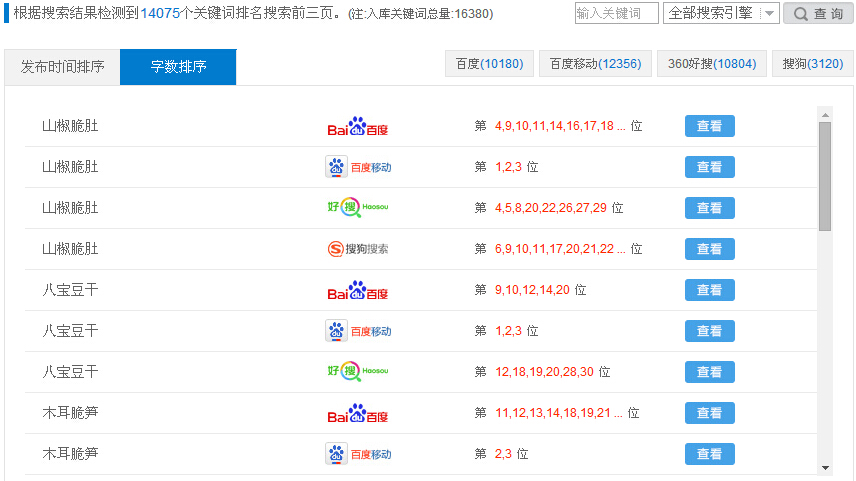Click ranking text 9,10,12,14,20

pos(532,290)
